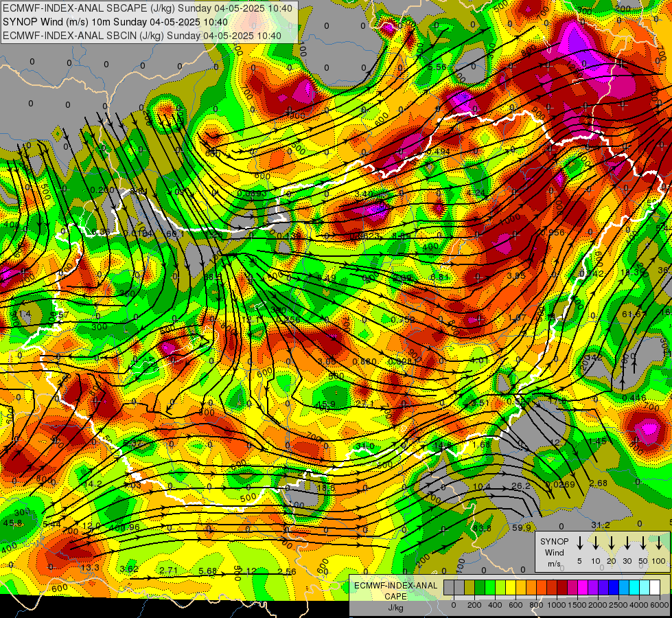
Task: Click the SBCIN header line
Action: coord(142,36)
